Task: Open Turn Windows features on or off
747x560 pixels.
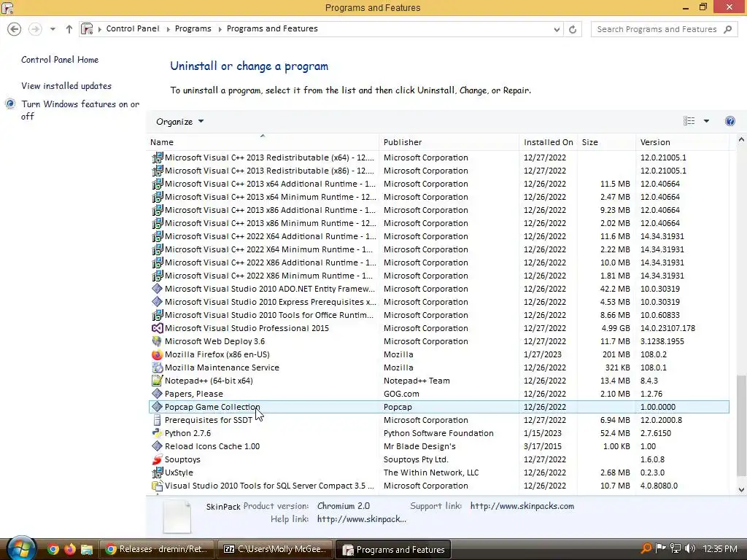Action: tap(80, 110)
